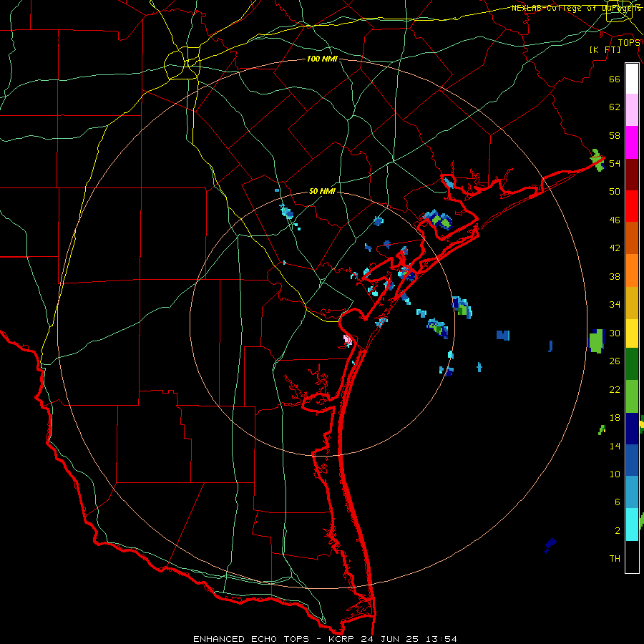The height and width of the screenshot is (644, 644).
Task: Click the legend value '66'
Action: (x=615, y=79)
